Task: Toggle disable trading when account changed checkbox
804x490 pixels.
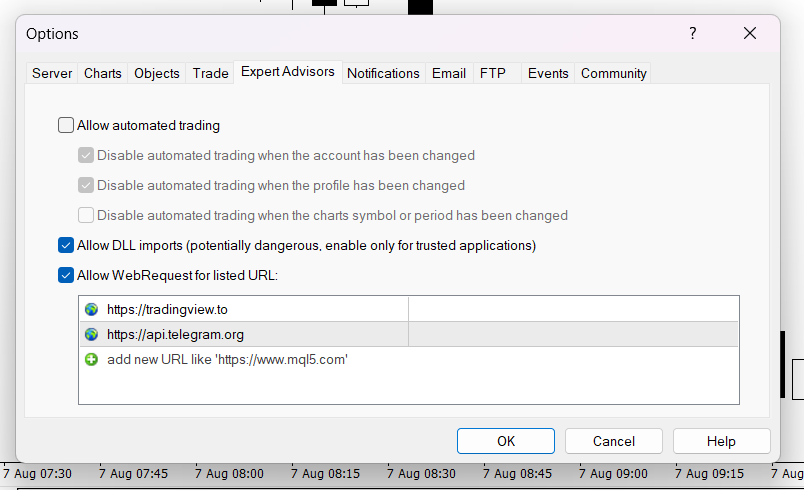Action: [x=86, y=156]
